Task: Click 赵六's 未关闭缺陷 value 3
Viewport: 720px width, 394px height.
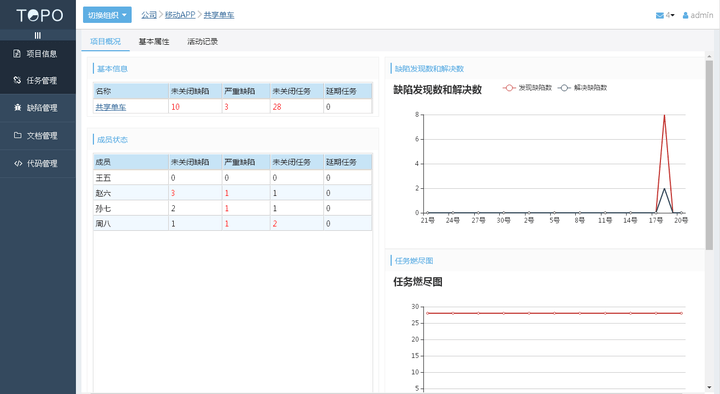Action: 173,193
